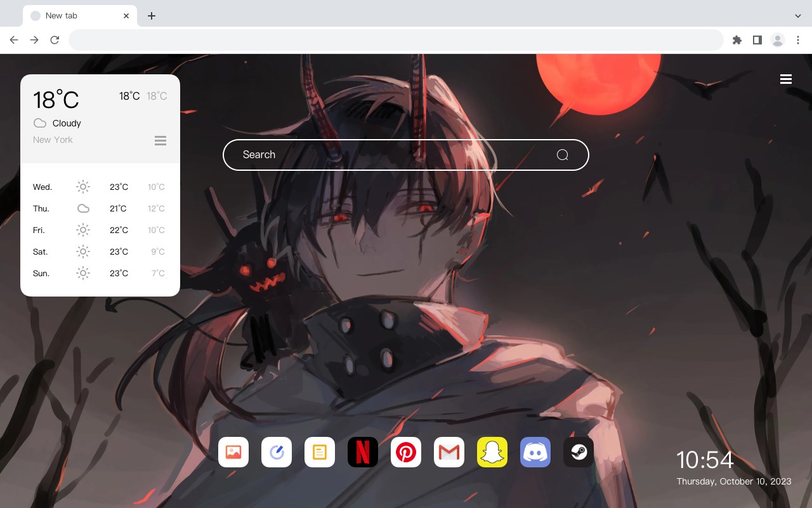The width and height of the screenshot is (812, 508).
Task: Click Thursday's 21°C high temperature
Action: click(x=118, y=208)
